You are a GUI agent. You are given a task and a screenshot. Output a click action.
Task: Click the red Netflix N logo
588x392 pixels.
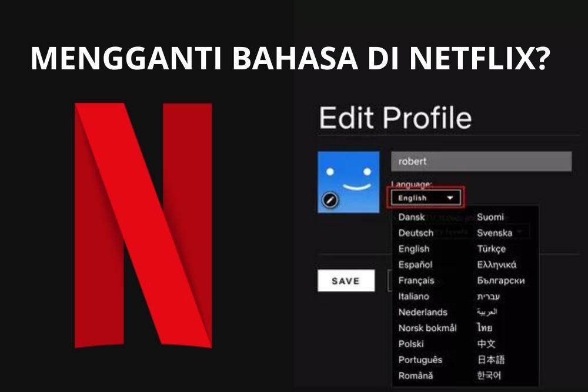(143, 225)
